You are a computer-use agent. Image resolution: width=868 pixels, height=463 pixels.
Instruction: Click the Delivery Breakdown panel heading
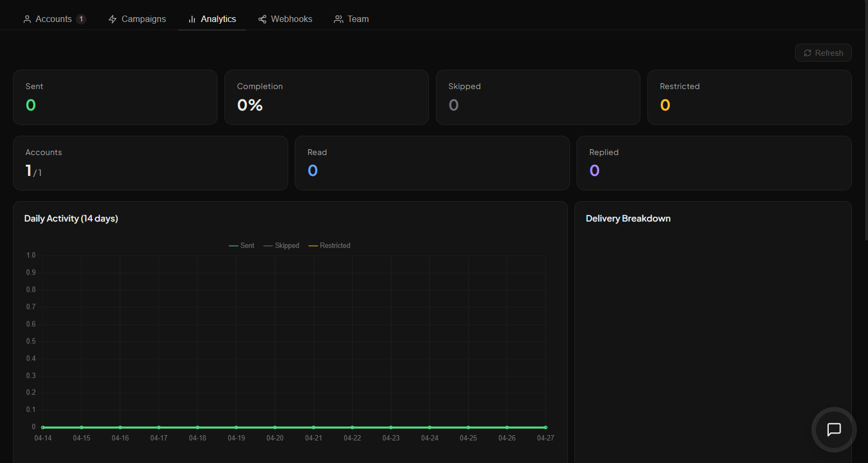(x=628, y=219)
